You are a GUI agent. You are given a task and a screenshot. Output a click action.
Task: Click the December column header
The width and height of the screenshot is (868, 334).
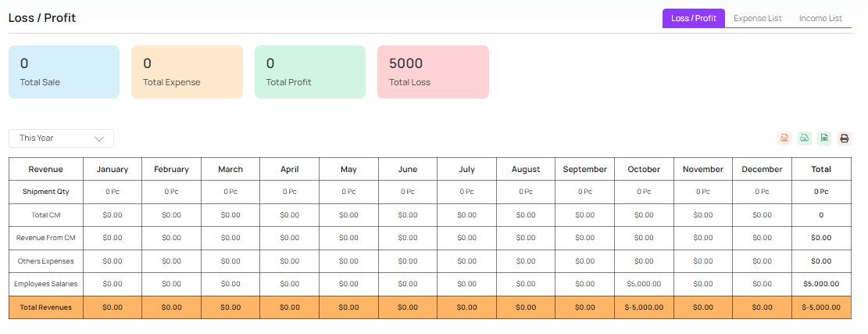point(762,169)
